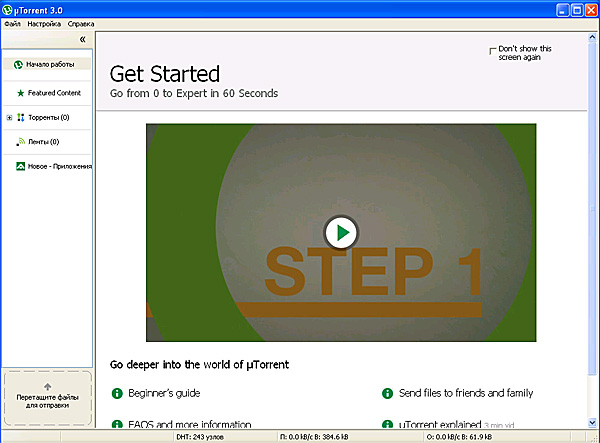Click the Начало работы sidebar icon
Viewport: 600px width, 443px height.
tap(18, 64)
